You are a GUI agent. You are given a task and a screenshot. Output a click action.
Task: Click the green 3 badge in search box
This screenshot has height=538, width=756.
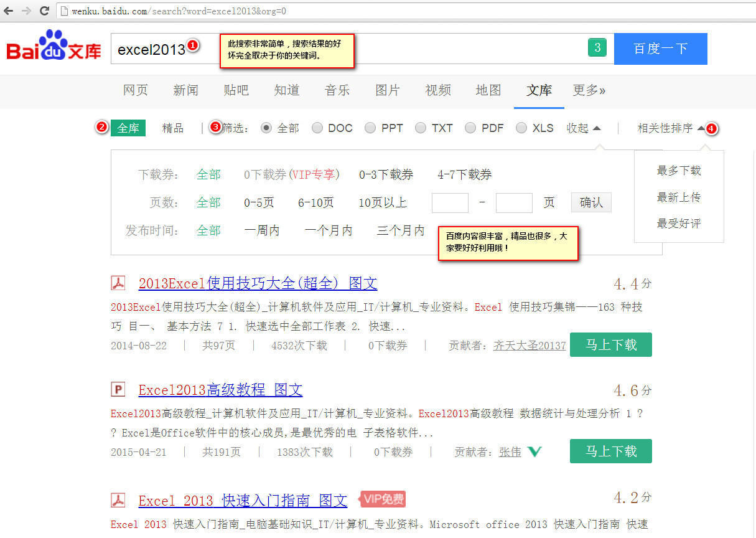[x=597, y=47]
